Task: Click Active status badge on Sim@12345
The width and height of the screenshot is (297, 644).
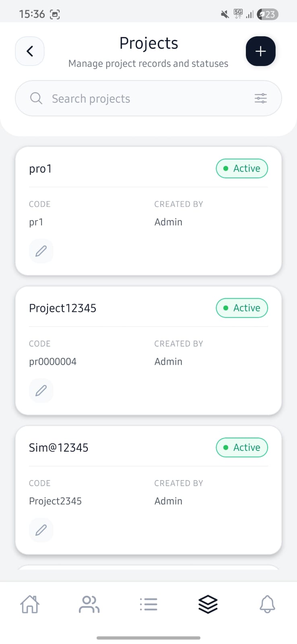Action: [x=242, y=448]
